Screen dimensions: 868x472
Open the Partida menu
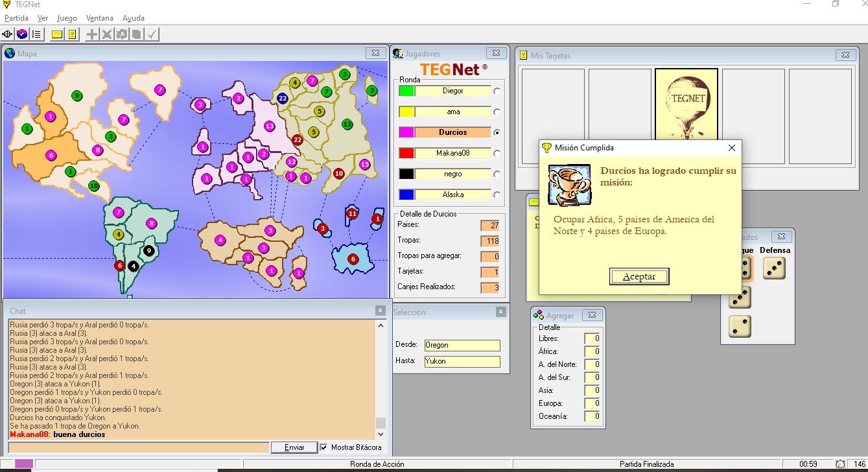click(16, 18)
